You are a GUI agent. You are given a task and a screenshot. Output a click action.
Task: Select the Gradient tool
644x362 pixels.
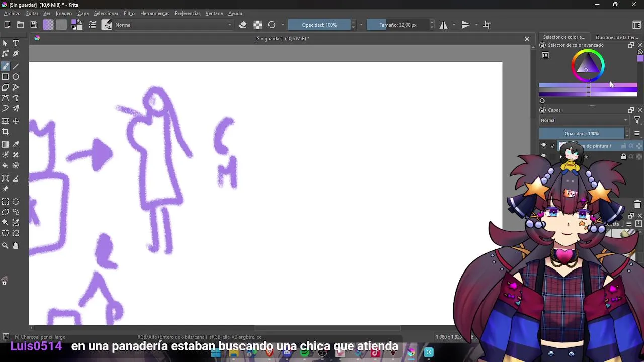(x=5, y=144)
